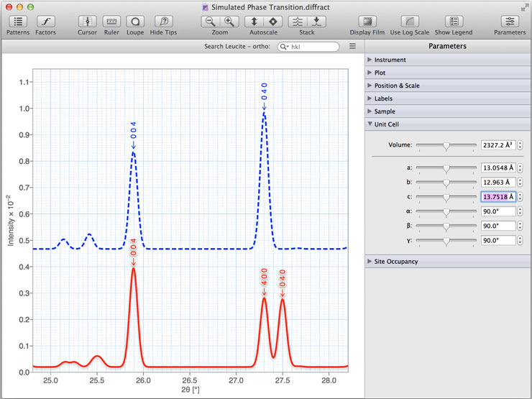Viewport: 532px width, 399px height.
Task: Click the Volume value field 2327.2 Å³
Action: tap(498, 145)
